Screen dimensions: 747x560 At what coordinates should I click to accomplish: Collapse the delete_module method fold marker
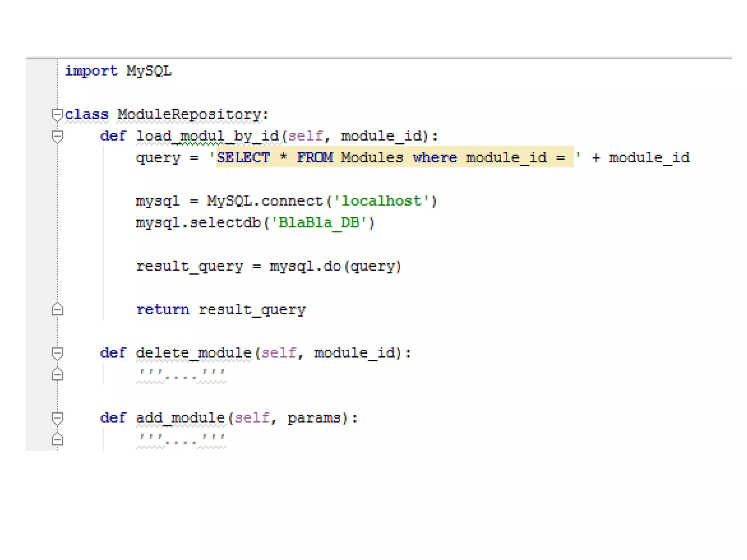(x=57, y=353)
